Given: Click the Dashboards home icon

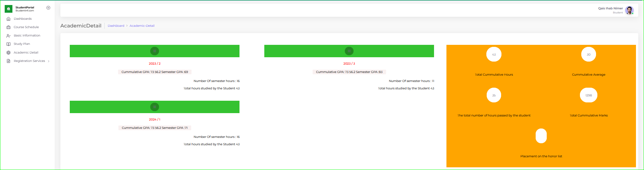Looking at the screenshot, I should click(8, 19).
